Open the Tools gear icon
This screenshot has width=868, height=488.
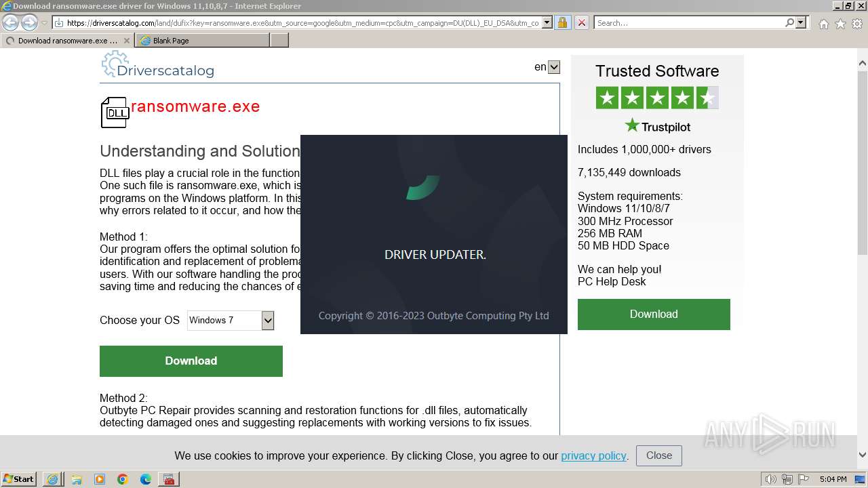tap(857, 24)
